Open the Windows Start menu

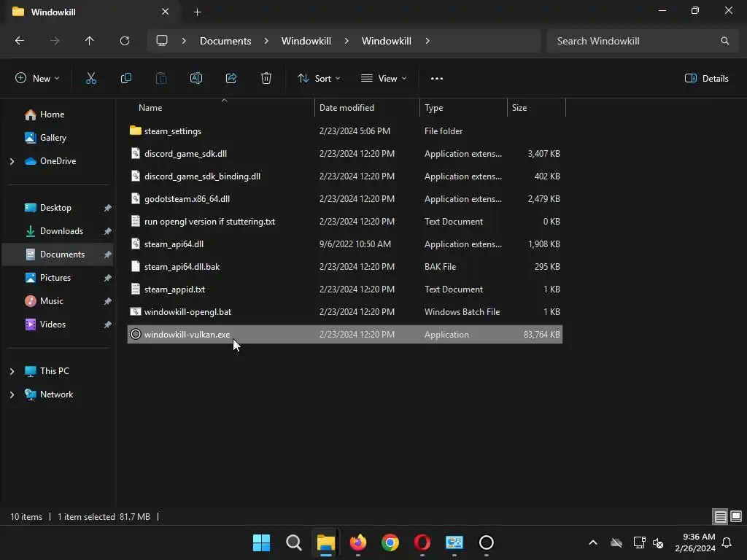(262, 542)
